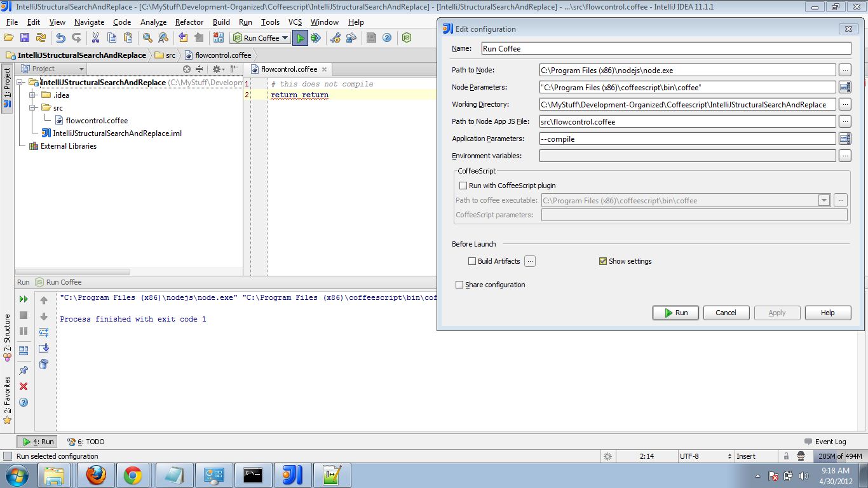Click the Help button in dialog
Image resolution: width=868 pixels, height=488 pixels.
828,313
